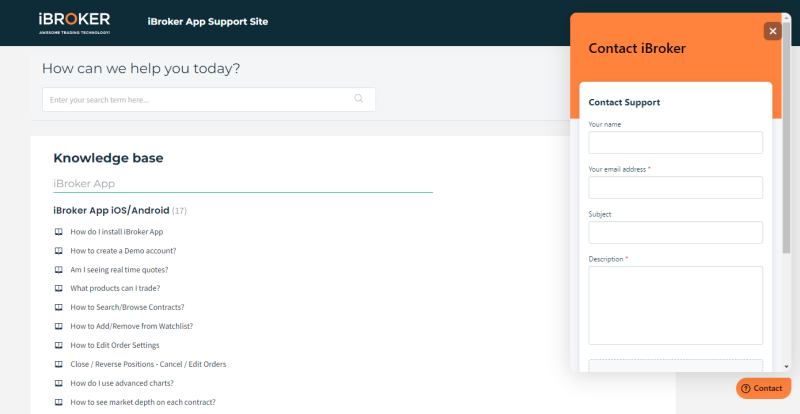Open article Am I seeing real time quotes?
The image size is (800, 414).
tap(119, 270)
